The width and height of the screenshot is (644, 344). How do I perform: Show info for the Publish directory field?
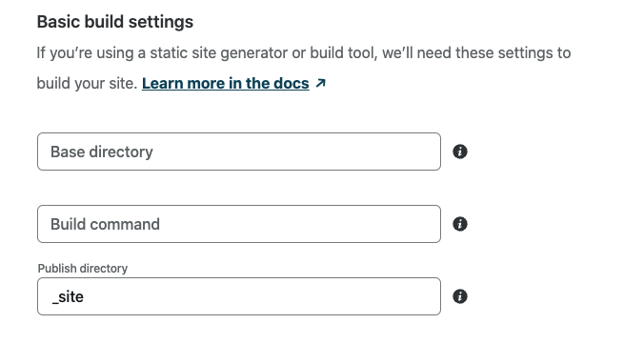460,296
